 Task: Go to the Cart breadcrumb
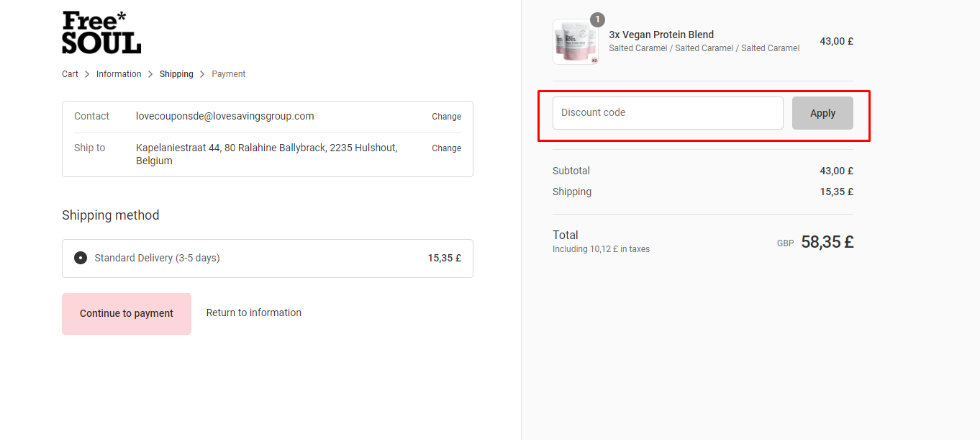70,74
